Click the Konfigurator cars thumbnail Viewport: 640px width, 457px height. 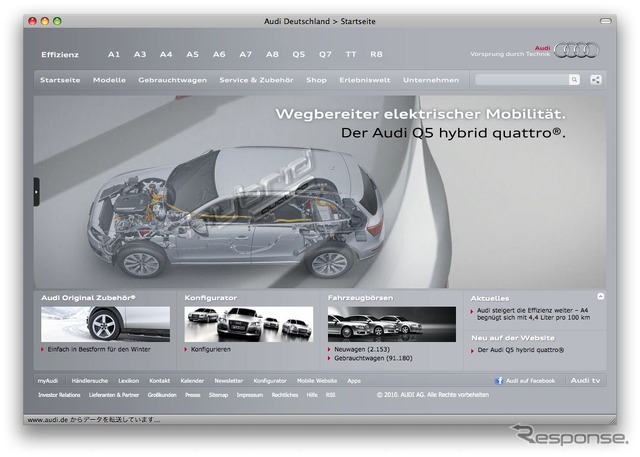click(x=249, y=324)
